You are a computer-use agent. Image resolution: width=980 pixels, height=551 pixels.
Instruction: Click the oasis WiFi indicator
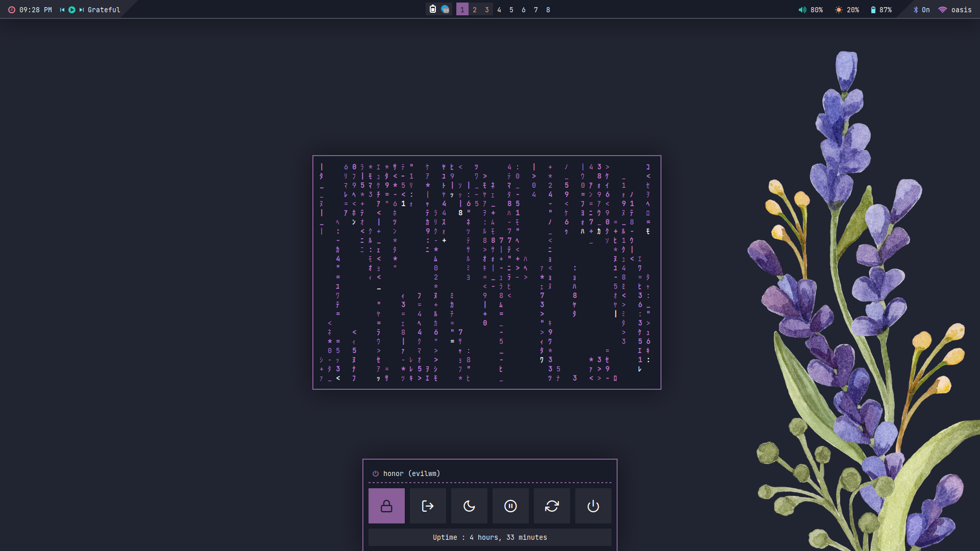click(x=955, y=10)
